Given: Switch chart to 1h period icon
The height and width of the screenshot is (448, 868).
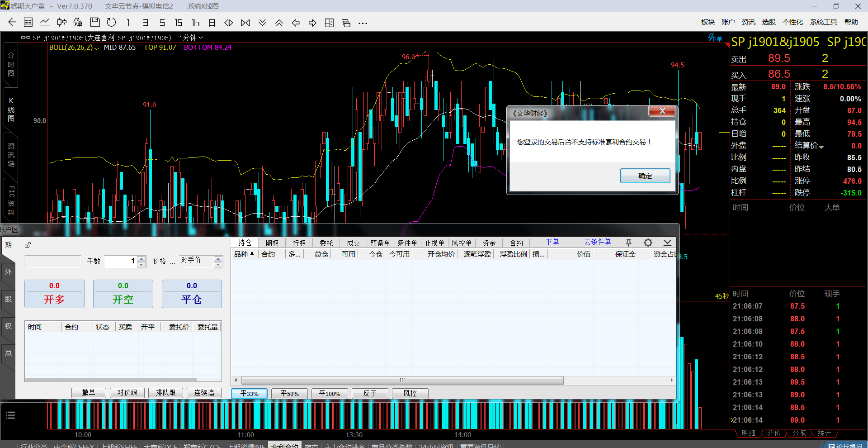Looking at the screenshot, I should [195, 23].
